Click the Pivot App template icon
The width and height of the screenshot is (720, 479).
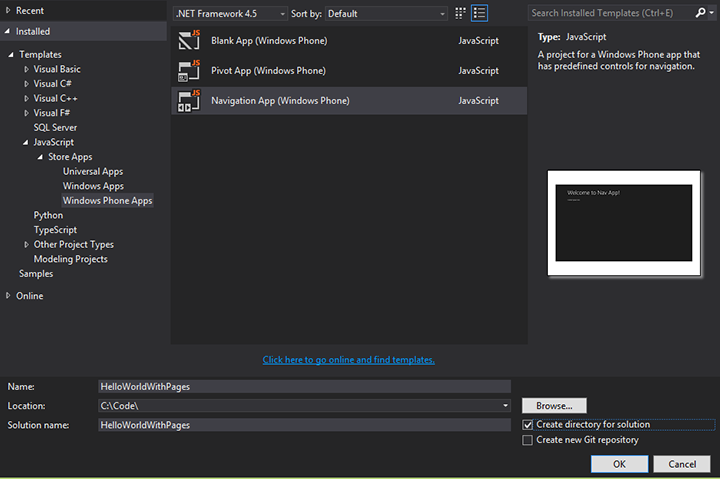tap(189, 71)
